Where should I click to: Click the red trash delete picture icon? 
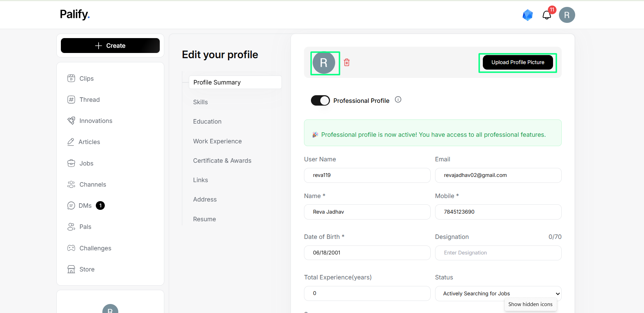click(347, 62)
